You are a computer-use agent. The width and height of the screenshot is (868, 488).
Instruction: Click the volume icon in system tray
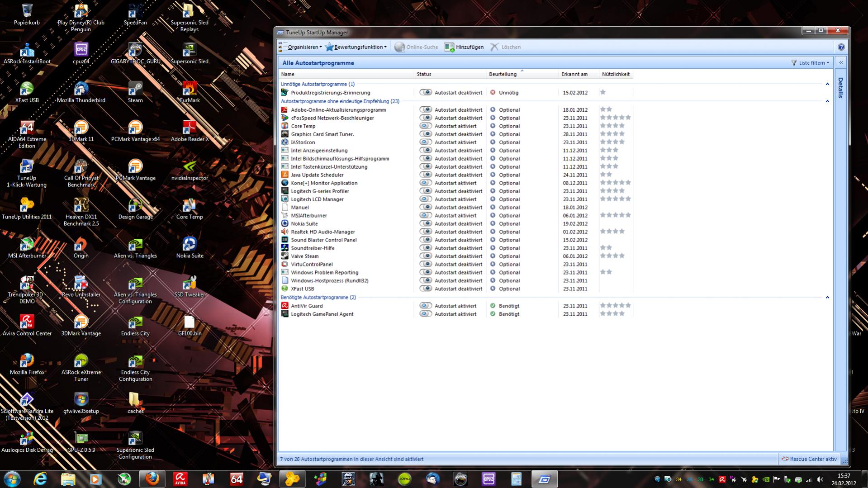(820, 479)
